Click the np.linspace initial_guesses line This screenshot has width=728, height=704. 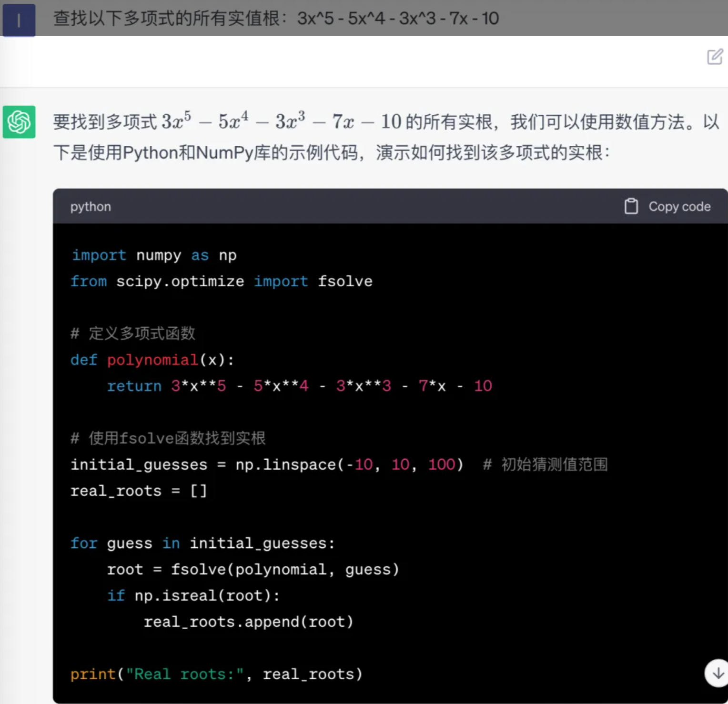pos(267,464)
